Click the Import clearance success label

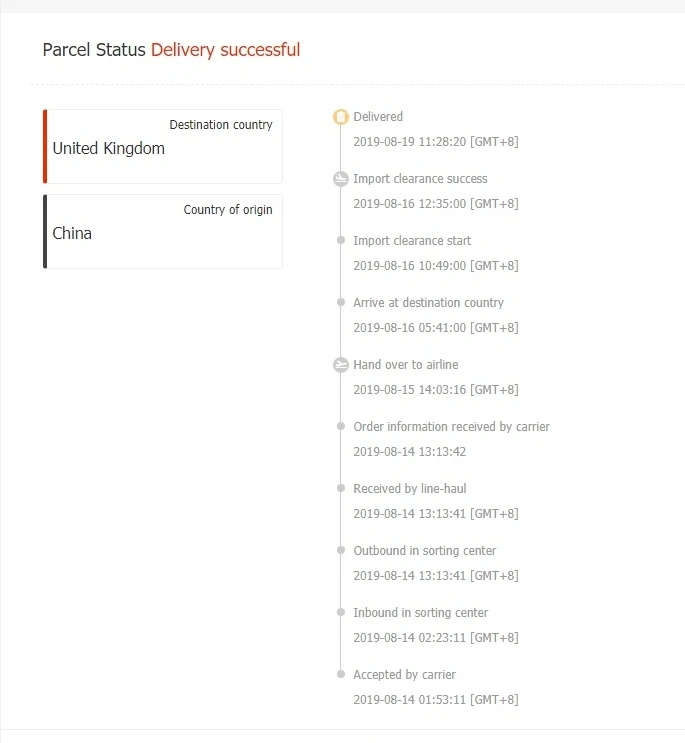pyautogui.click(x=420, y=179)
